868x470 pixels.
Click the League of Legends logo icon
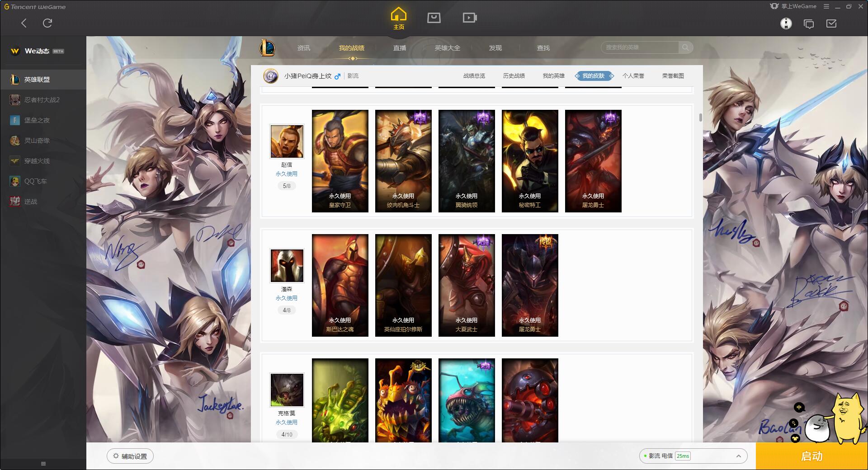pyautogui.click(x=267, y=47)
